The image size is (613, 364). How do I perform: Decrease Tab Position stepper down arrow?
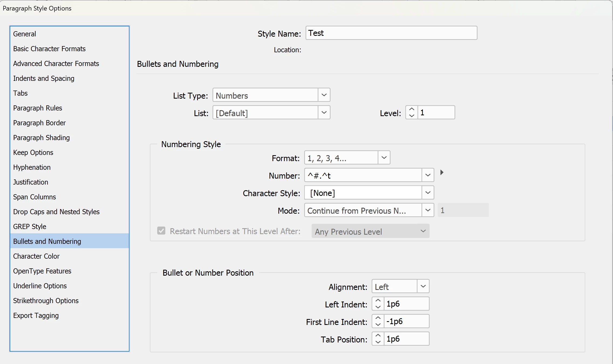click(378, 342)
